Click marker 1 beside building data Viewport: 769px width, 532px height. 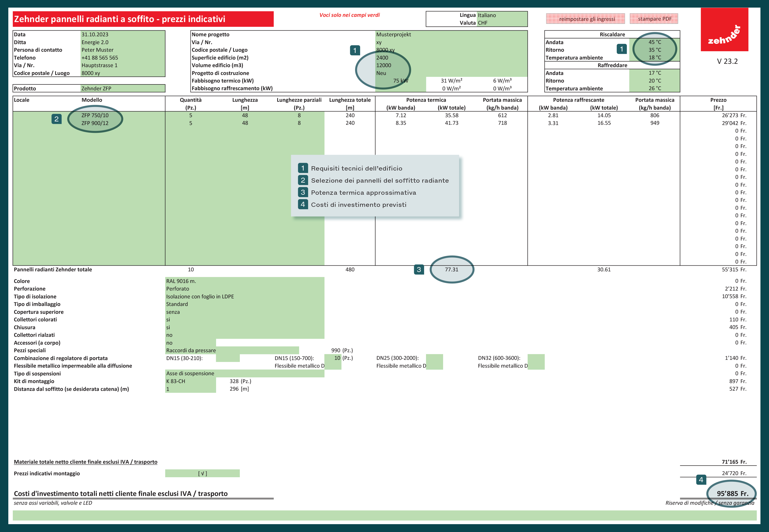click(355, 50)
